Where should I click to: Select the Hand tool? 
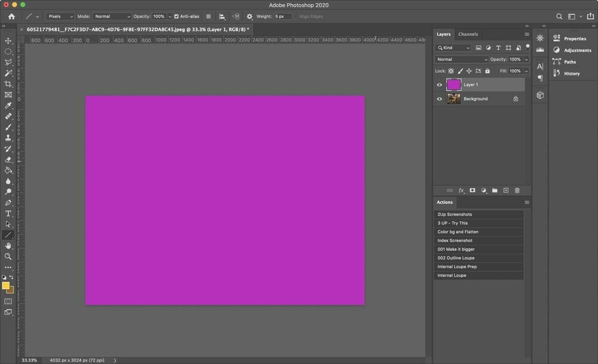[8, 246]
